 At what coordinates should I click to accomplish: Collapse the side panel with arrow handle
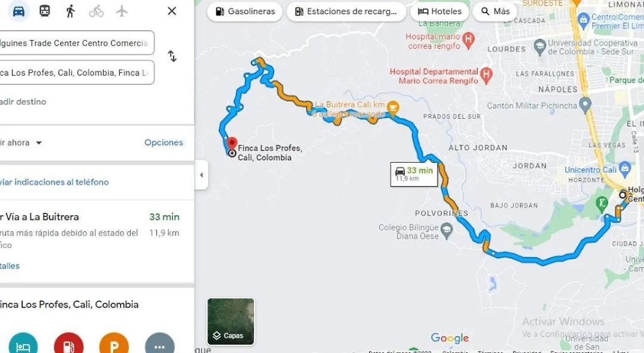click(x=202, y=175)
